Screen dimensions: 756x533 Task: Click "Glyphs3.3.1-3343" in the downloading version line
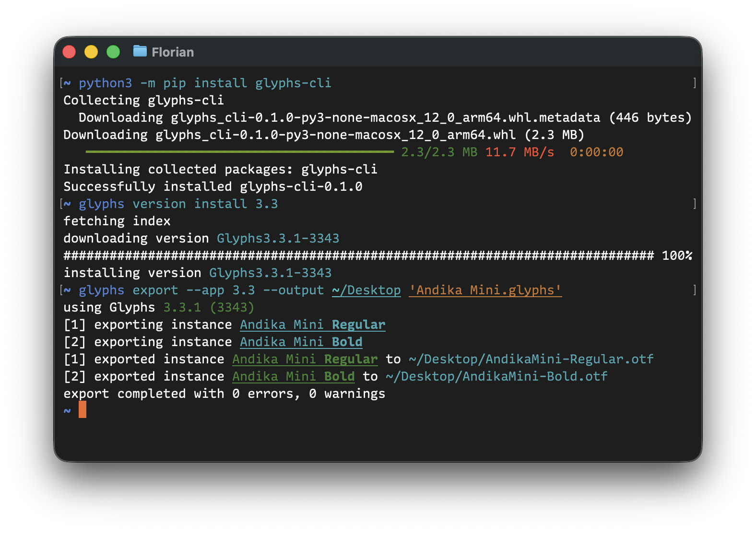click(x=278, y=238)
